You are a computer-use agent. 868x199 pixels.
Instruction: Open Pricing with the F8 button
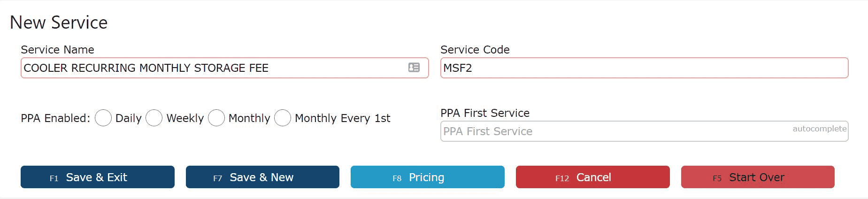pyautogui.click(x=428, y=177)
